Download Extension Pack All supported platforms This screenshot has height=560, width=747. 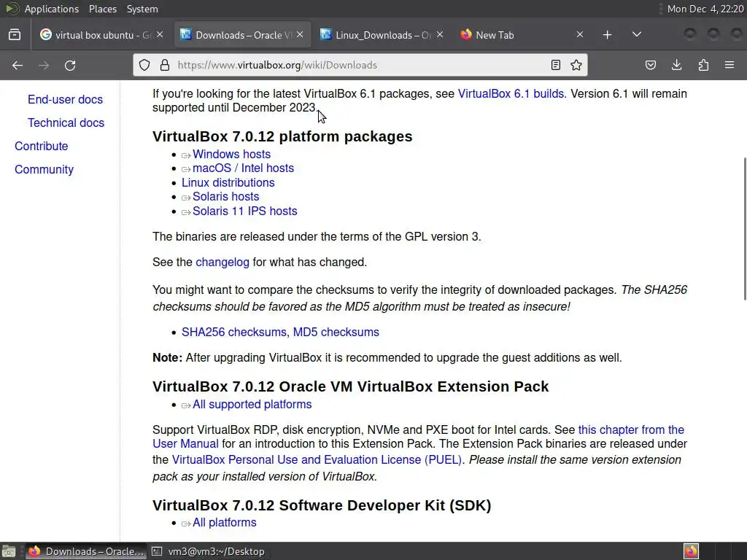pos(252,404)
